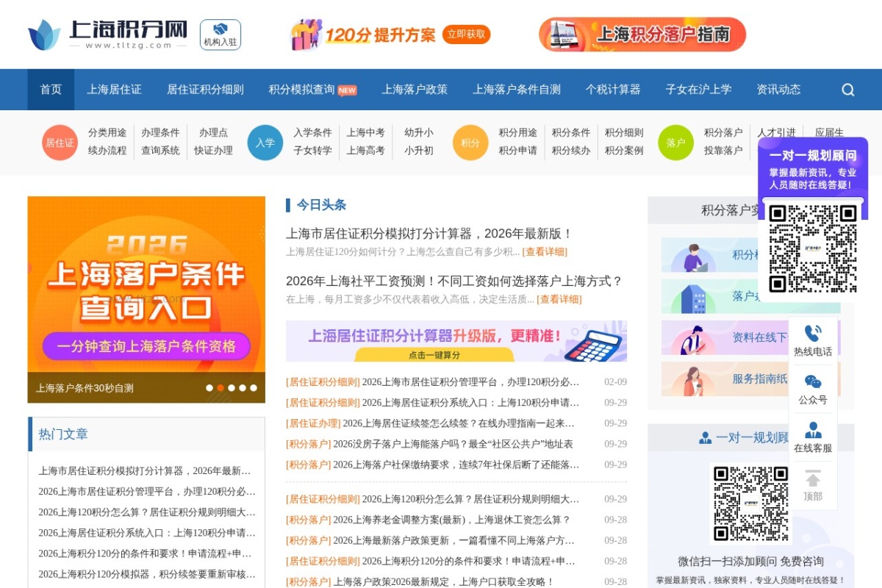This screenshot has height=588, width=882.
Task: Select the second (orange) carousel dot
Action: (x=220, y=388)
